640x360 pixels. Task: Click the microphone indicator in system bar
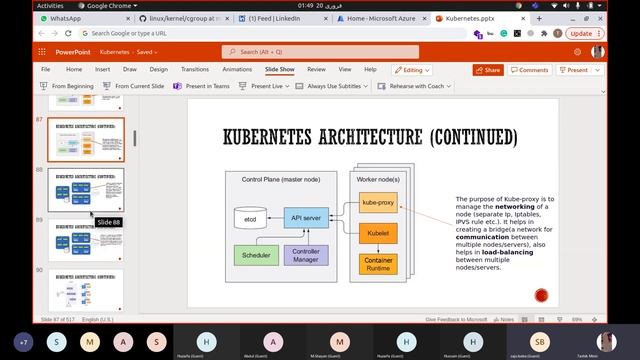point(578,6)
